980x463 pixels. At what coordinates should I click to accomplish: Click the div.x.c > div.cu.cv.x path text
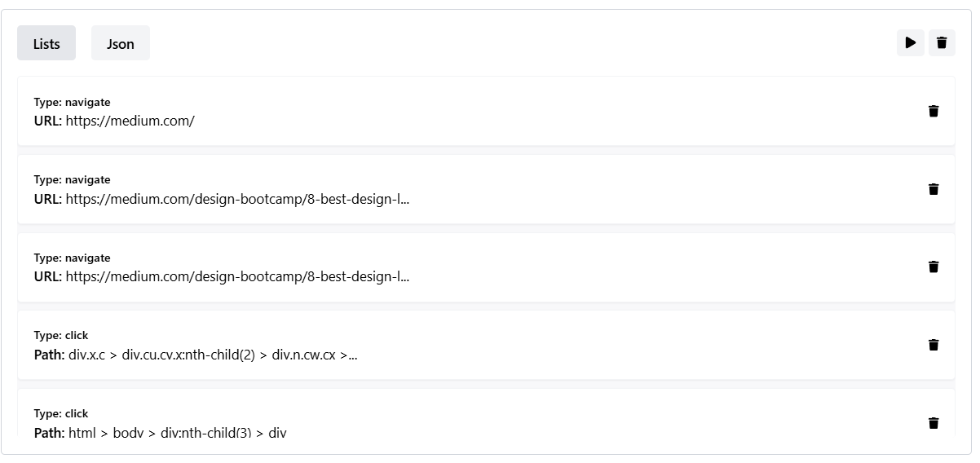[213, 355]
